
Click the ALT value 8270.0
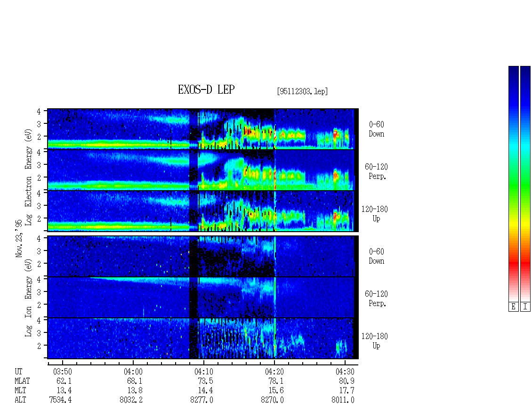[x=272, y=400]
